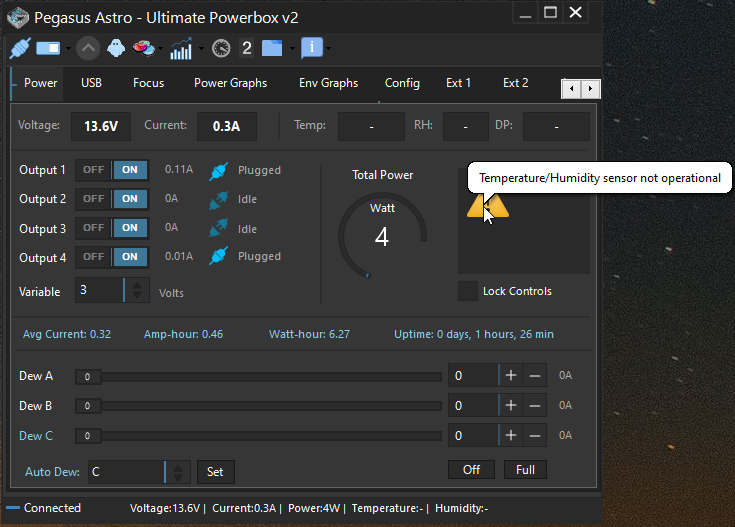Click the Output 3 idle plug icon
The width and height of the screenshot is (735, 527).
pyautogui.click(x=218, y=228)
